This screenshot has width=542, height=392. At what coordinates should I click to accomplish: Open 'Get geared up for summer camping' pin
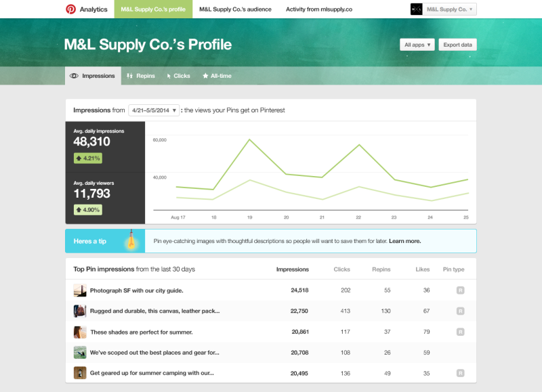(152, 373)
